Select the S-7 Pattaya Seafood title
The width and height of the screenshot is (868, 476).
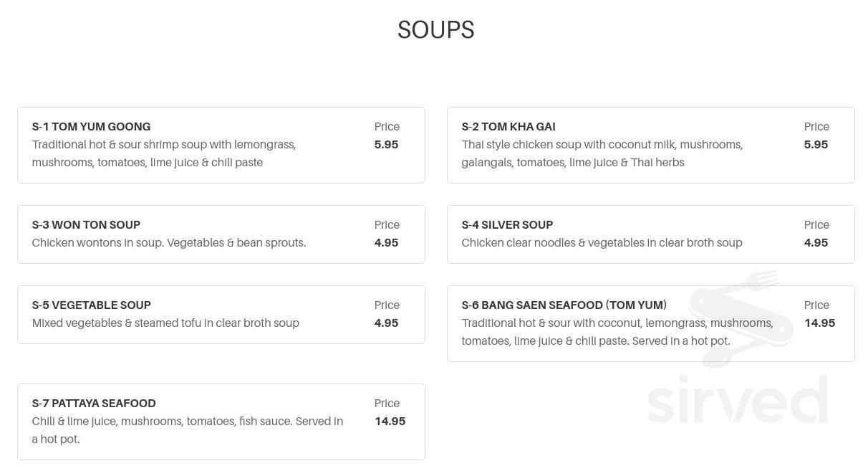tap(94, 404)
